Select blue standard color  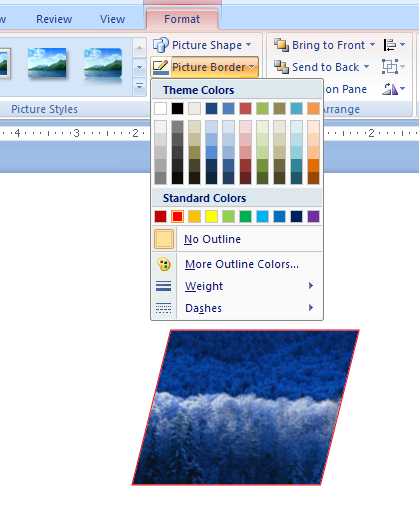(x=280, y=216)
